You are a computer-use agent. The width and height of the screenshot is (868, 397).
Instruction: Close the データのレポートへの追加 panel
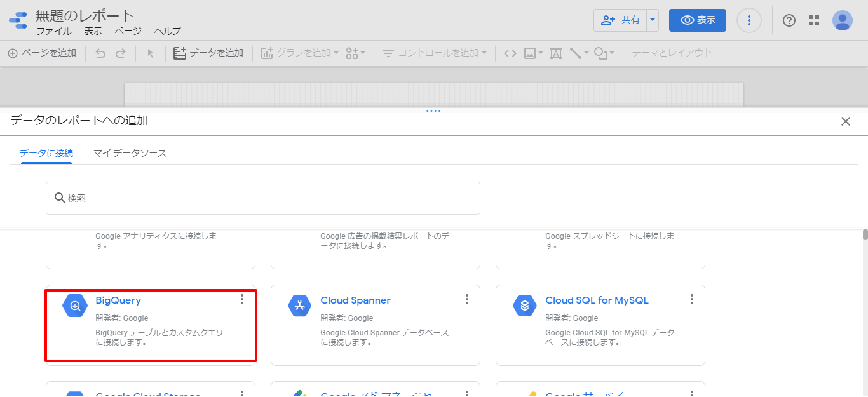846,121
